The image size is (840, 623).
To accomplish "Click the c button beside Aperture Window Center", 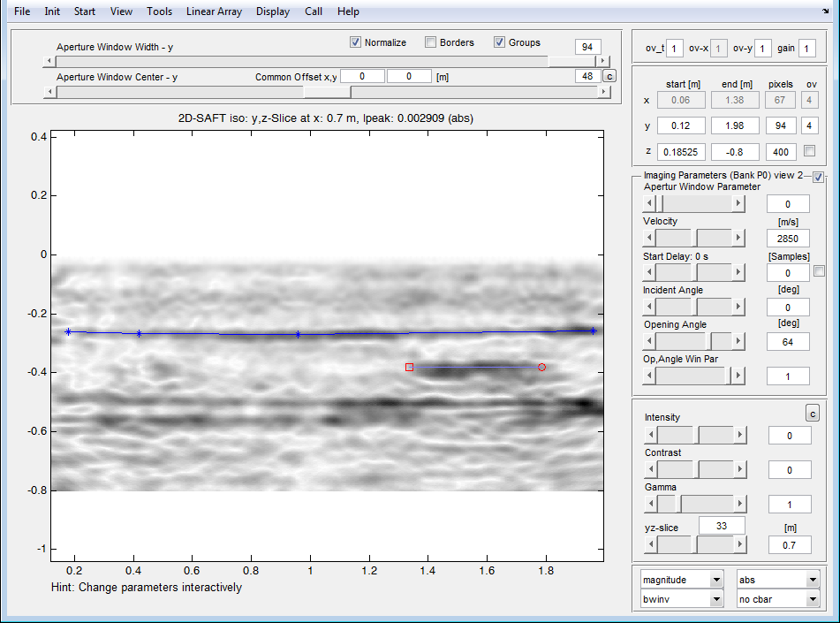I will [609, 76].
